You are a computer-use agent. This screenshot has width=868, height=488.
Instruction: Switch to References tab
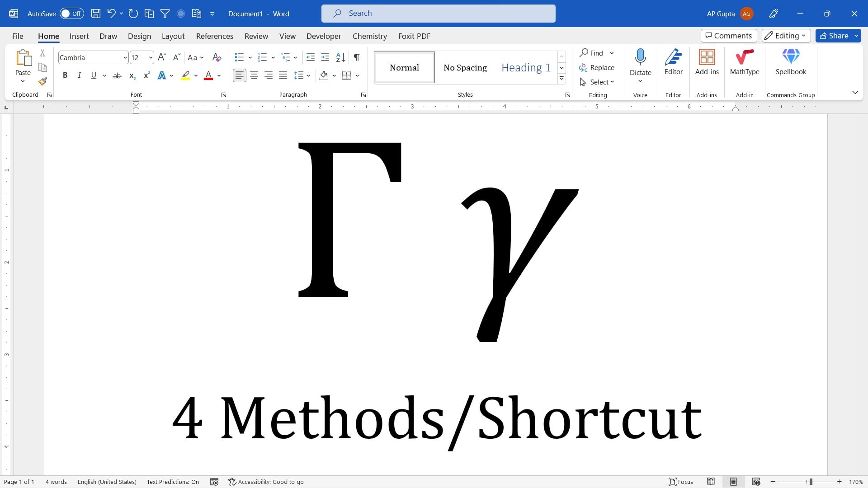215,36
